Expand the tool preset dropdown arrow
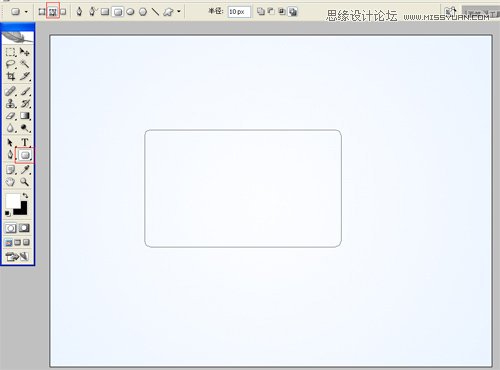Image resolution: width=500 pixels, height=370 pixels. tap(26, 12)
